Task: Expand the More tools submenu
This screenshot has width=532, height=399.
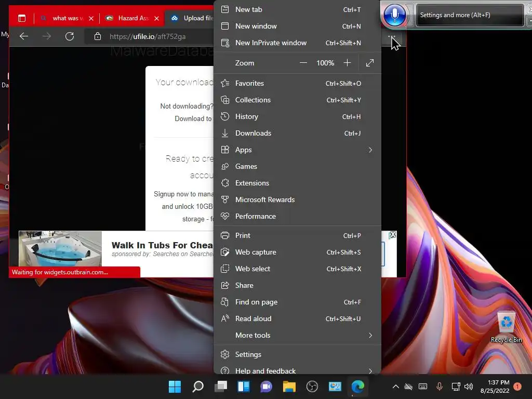Action: pos(297,335)
